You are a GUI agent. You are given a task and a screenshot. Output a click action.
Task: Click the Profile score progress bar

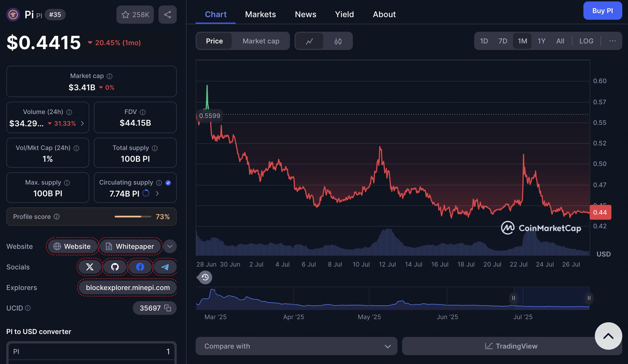(x=133, y=217)
